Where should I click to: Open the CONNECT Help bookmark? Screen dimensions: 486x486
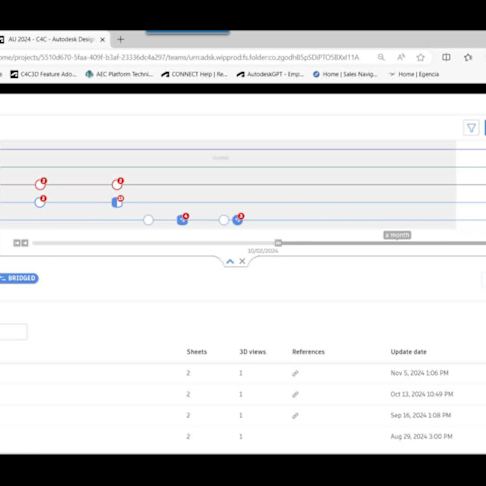(194, 74)
